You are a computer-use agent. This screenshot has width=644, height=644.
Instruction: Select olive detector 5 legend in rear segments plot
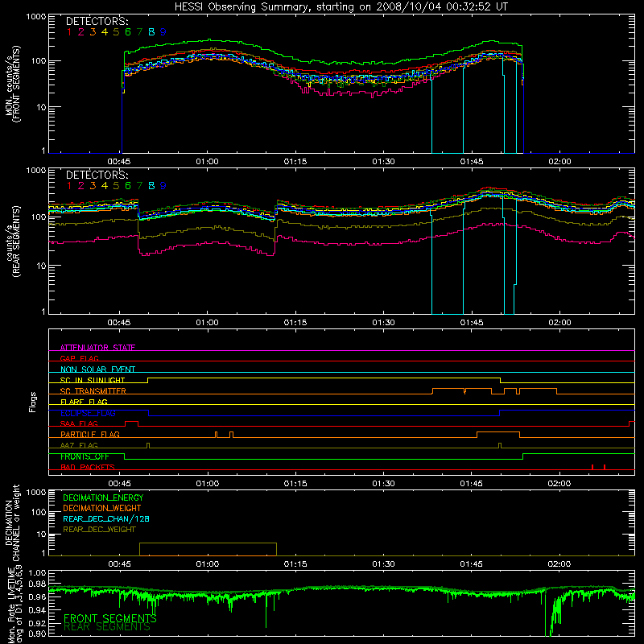click(x=116, y=186)
